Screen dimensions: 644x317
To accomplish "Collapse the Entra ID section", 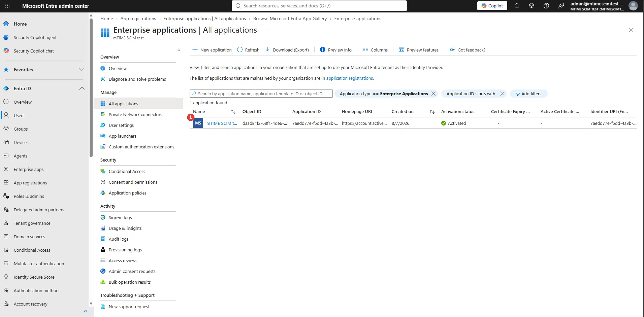I will coord(82,88).
